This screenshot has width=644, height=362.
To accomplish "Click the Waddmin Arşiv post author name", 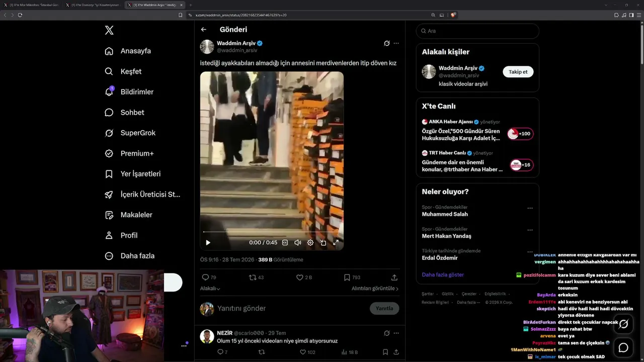I will pos(237,43).
